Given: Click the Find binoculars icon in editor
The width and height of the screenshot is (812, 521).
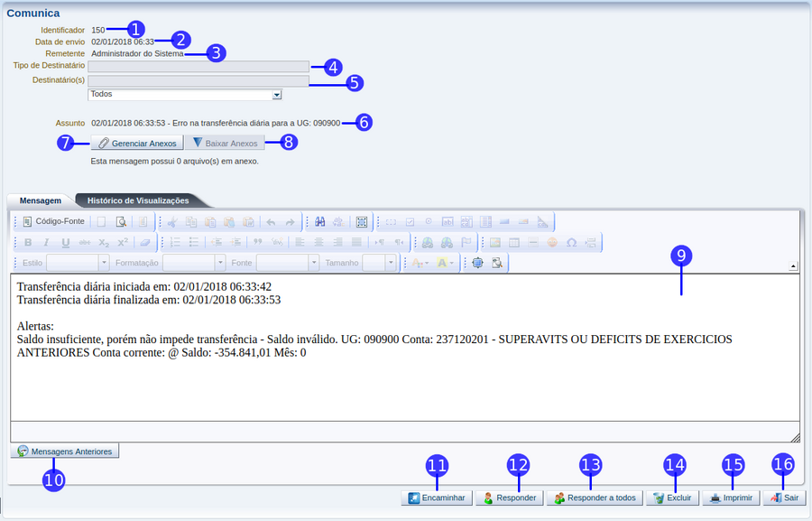Looking at the screenshot, I should click(318, 221).
